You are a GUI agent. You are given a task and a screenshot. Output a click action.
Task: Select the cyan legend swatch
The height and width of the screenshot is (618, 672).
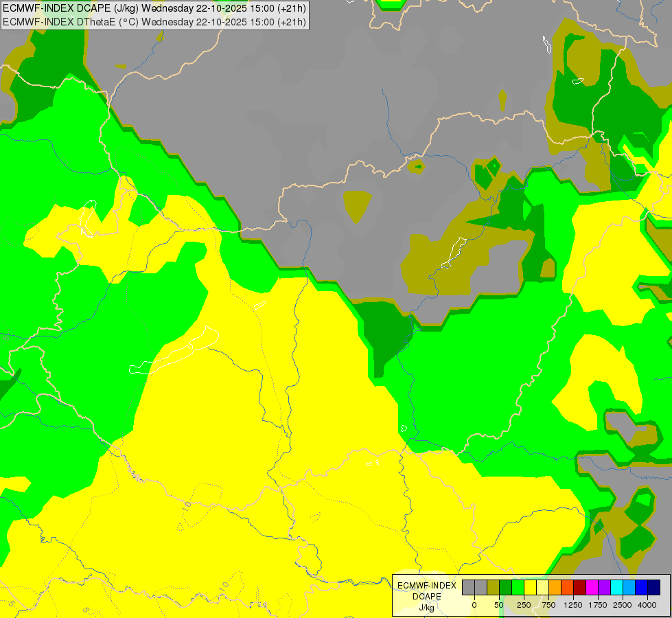pos(616,587)
